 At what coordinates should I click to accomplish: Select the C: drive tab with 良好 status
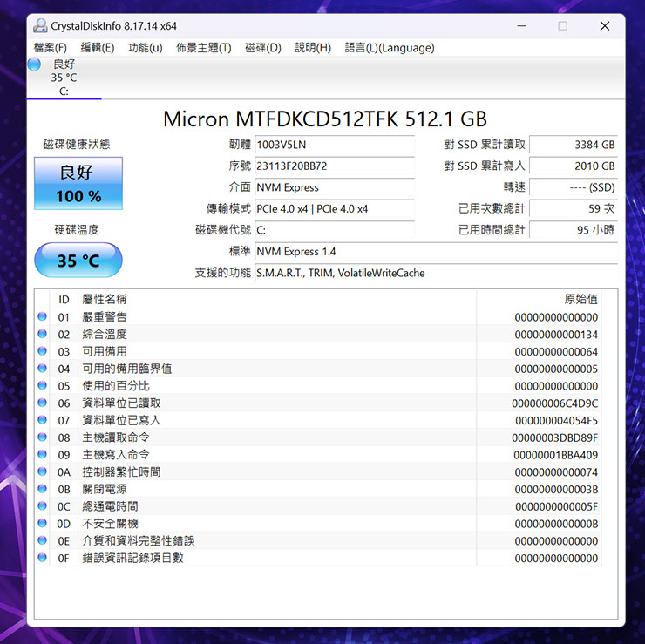(64, 78)
